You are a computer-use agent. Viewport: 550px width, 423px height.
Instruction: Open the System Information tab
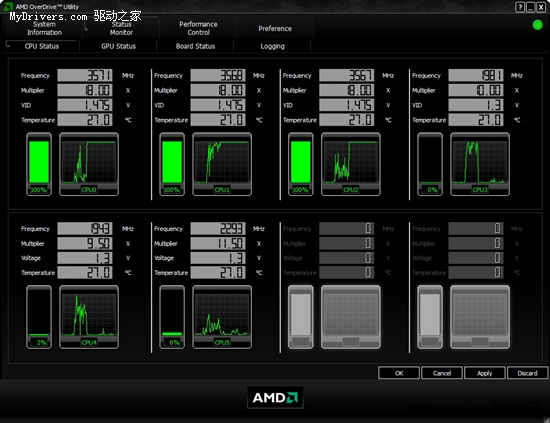coord(44,28)
